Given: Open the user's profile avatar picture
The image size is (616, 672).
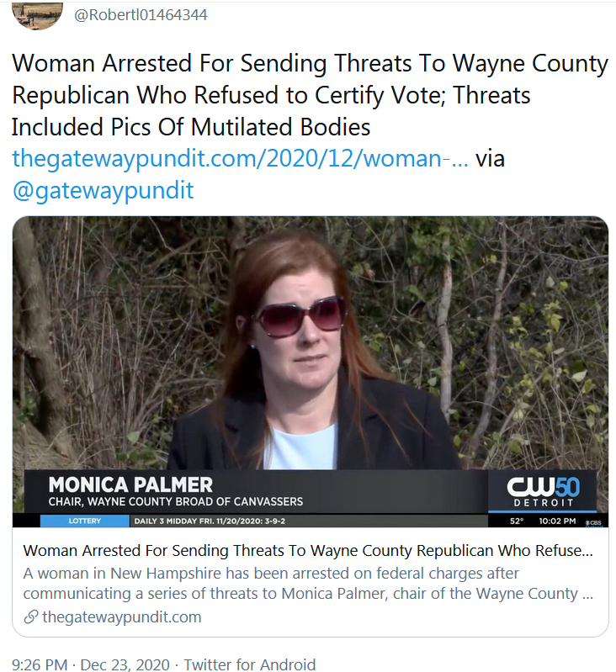Looking at the screenshot, I should [x=37, y=15].
